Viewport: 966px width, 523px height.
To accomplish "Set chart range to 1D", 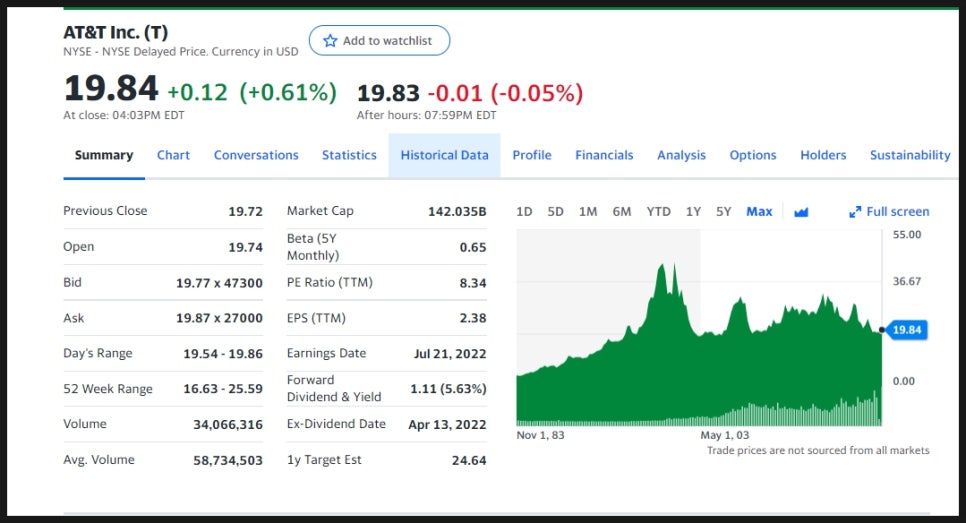I will (524, 212).
